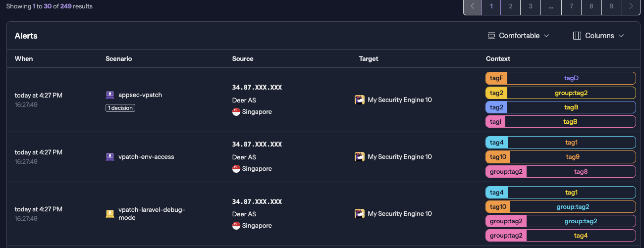Click the Scenario column header

[119, 58]
